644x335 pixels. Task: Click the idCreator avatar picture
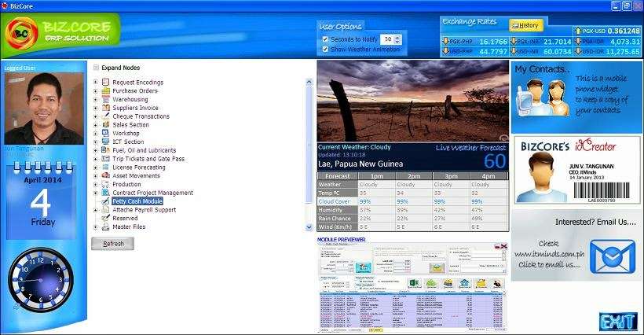coord(542,177)
